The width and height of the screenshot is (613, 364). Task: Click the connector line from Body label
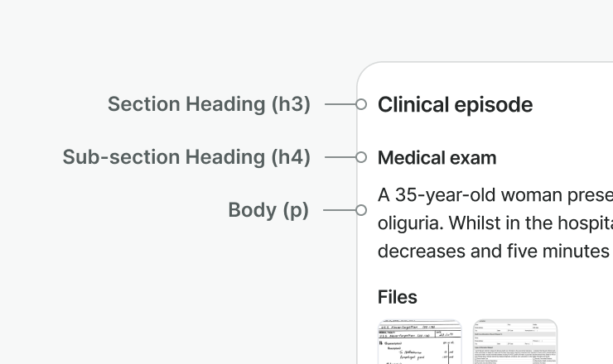(340, 210)
